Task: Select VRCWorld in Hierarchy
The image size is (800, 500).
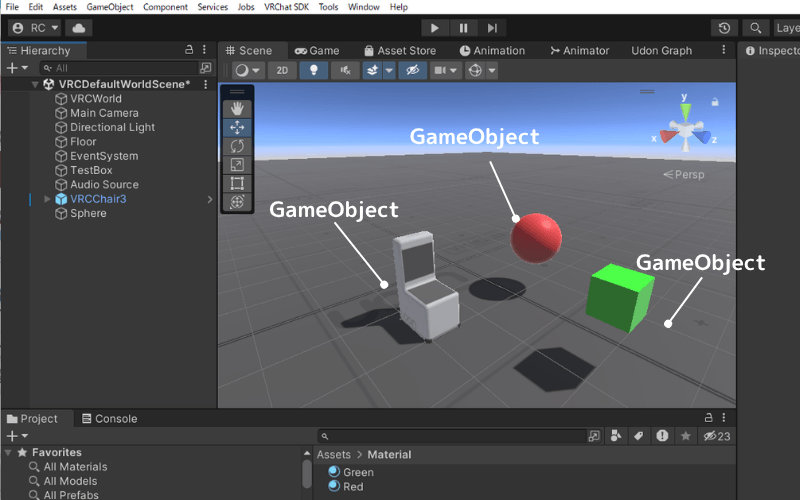Action: pyautogui.click(x=96, y=98)
